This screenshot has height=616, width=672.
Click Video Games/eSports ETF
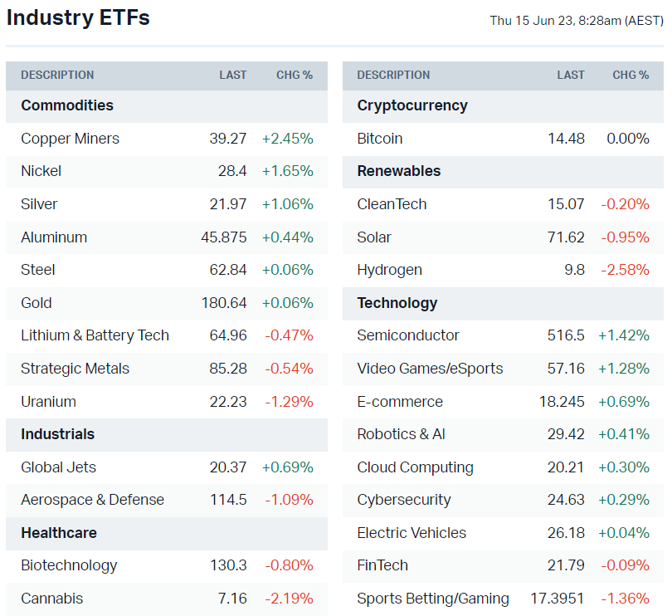[430, 369]
